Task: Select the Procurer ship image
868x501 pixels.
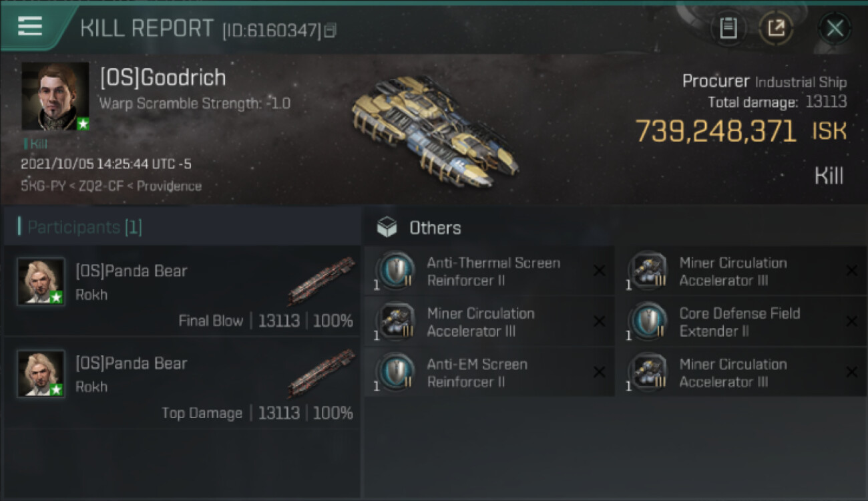Action: [x=434, y=129]
